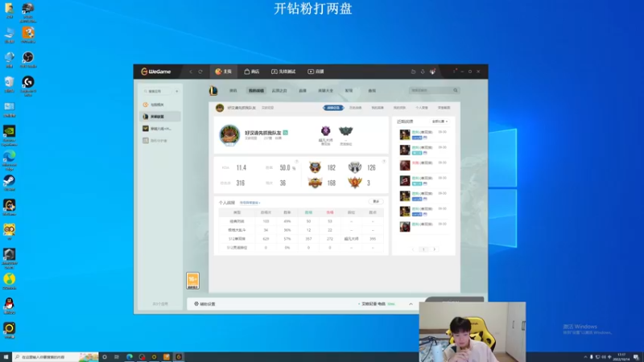This screenshot has height=362, width=644.
Task: Click the 更多 more button in stats panel
Action: click(x=376, y=202)
